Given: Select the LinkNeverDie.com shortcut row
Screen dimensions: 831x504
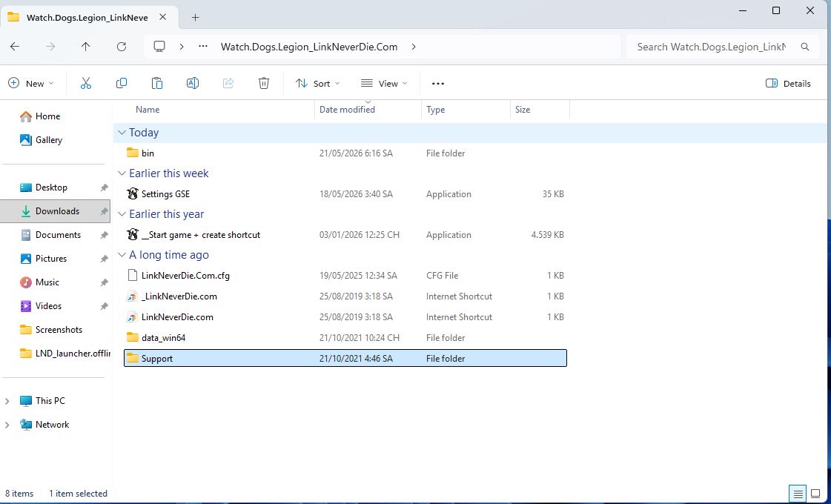Looking at the screenshot, I should point(345,317).
